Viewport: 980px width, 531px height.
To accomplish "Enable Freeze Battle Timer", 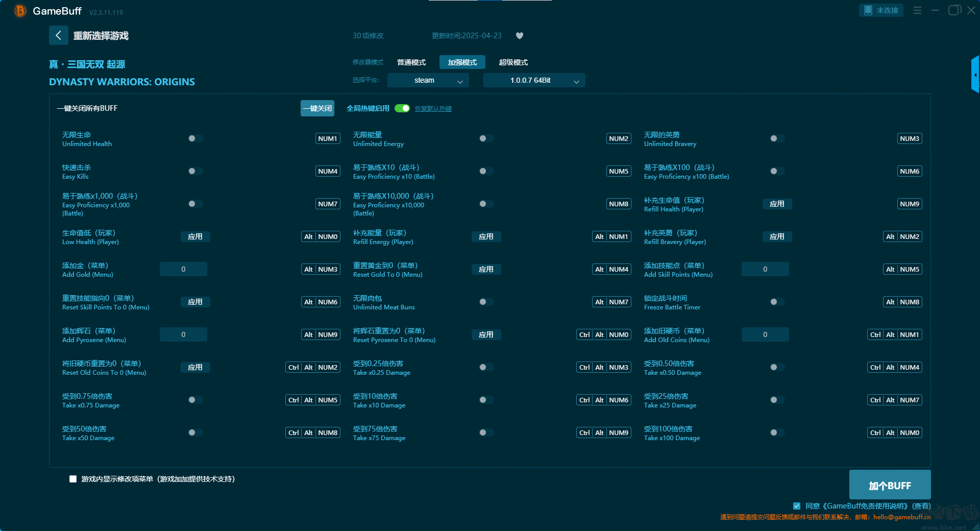I will tap(777, 302).
